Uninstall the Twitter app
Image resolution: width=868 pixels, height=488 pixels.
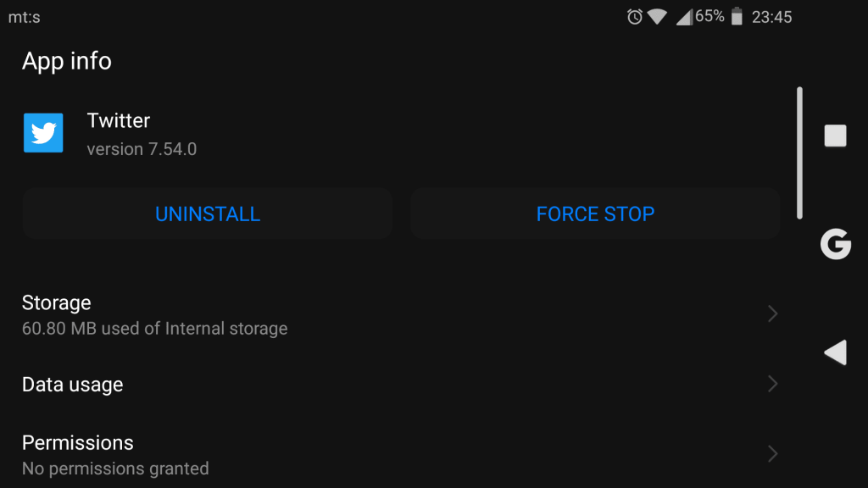tap(208, 213)
